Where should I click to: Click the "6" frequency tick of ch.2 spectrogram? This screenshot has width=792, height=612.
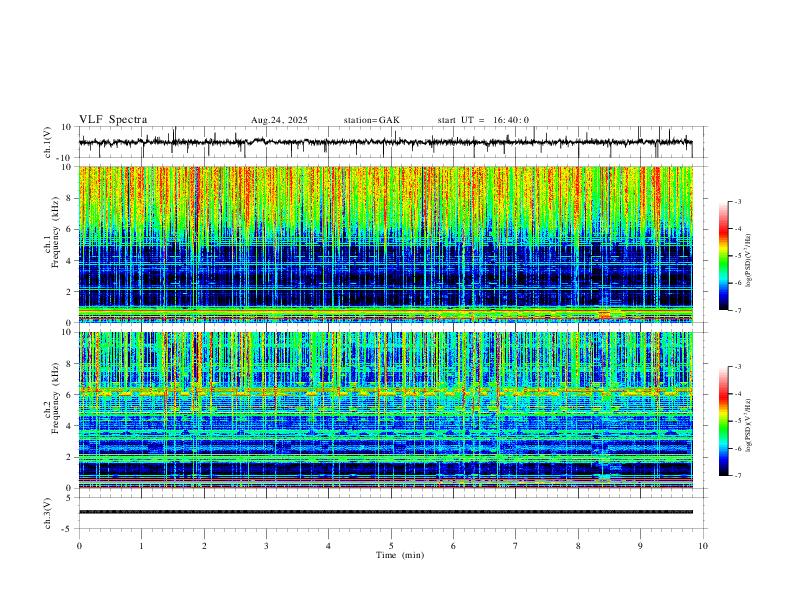pyautogui.click(x=70, y=395)
